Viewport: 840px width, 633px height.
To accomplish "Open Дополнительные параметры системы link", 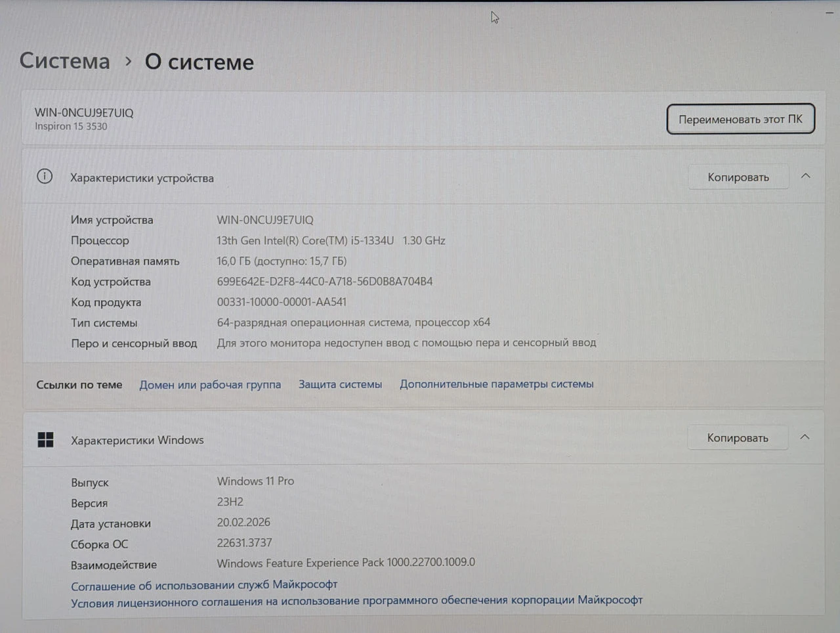I will point(497,383).
